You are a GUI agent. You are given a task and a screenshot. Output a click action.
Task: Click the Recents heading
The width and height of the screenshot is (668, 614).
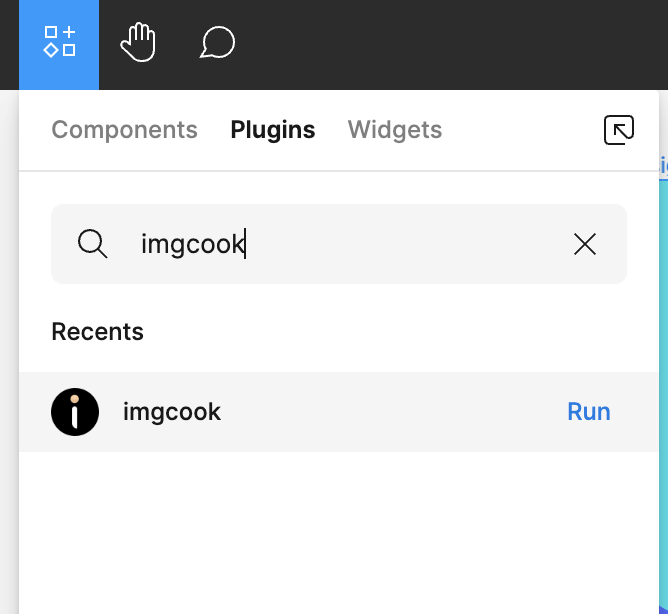coord(98,332)
